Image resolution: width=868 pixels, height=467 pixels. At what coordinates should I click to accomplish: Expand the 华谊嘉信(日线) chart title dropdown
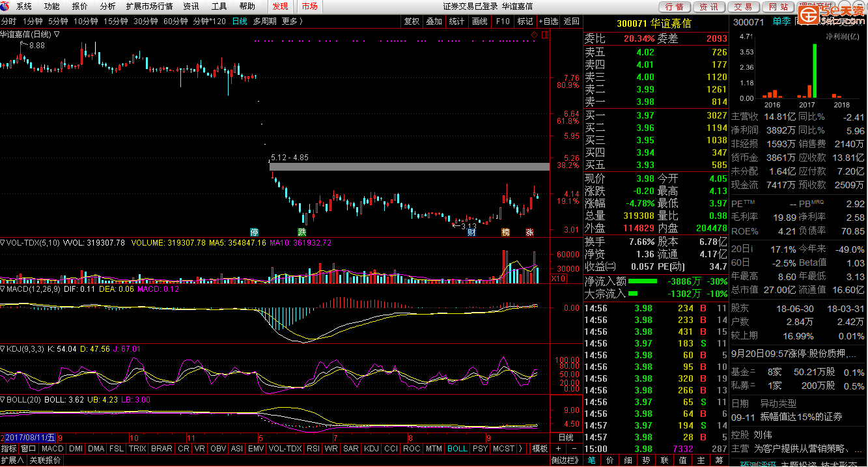(x=57, y=34)
